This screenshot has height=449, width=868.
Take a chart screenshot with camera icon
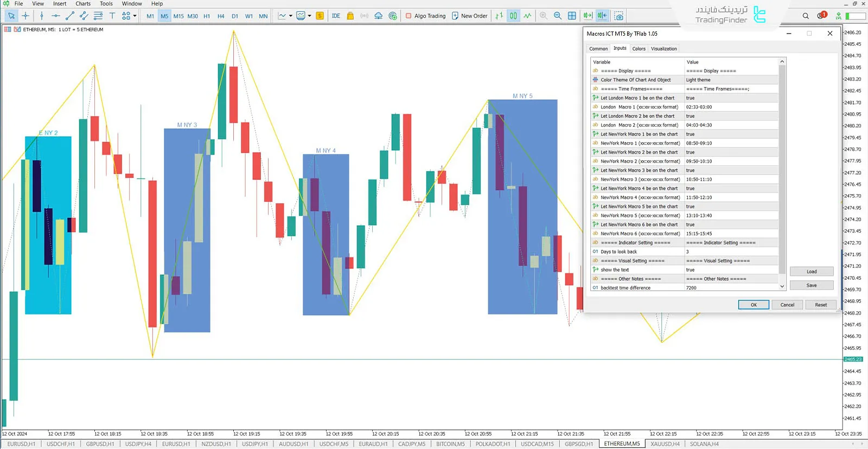[x=618, y=16]
